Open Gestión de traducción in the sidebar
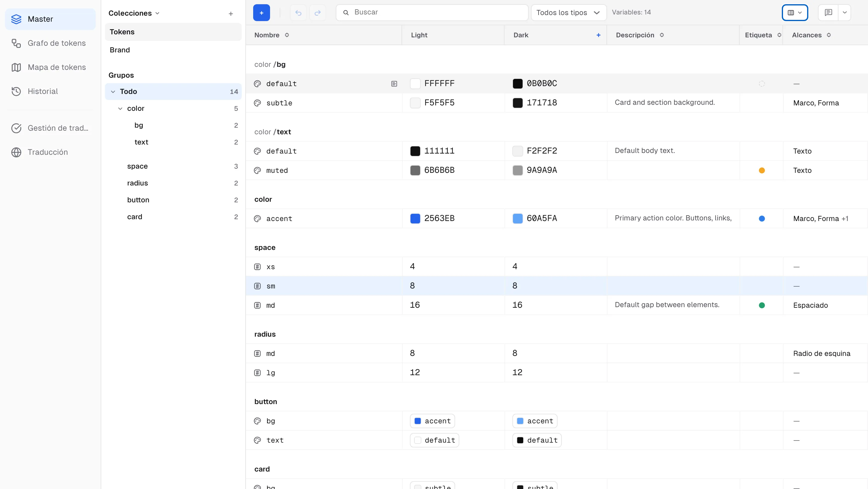The image size is (868, 489). 50,128
